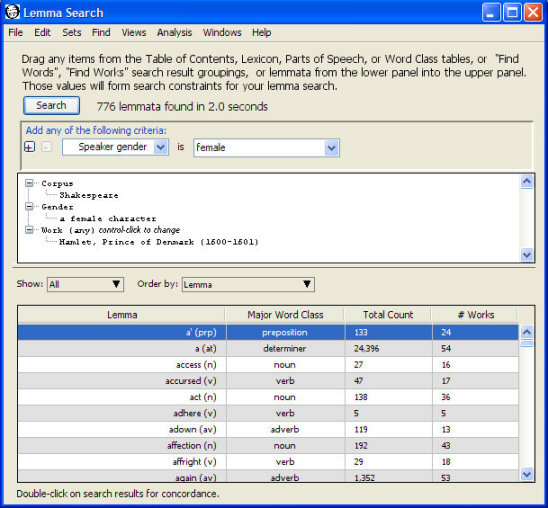This screenshot has height=508, width=548.
Task: Open the Order by: Lemma dropdown
Action: click(x=248, y=284)
